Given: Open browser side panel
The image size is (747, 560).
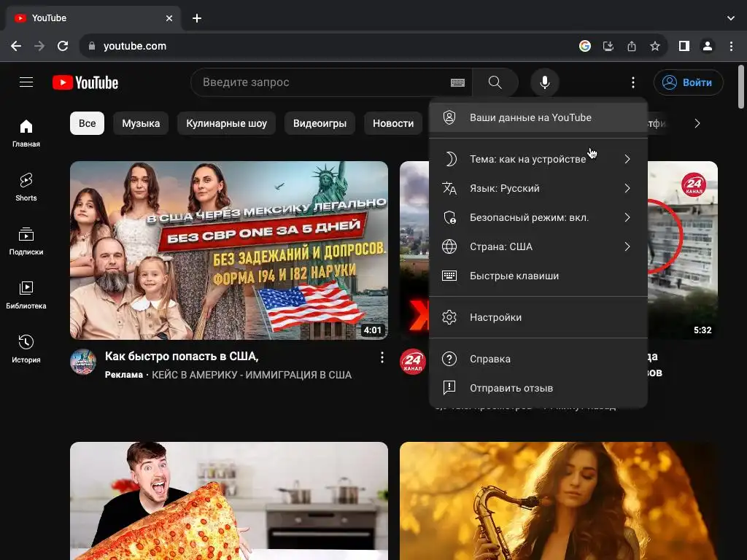Looking at the screenshot, I should pos(684,46).
